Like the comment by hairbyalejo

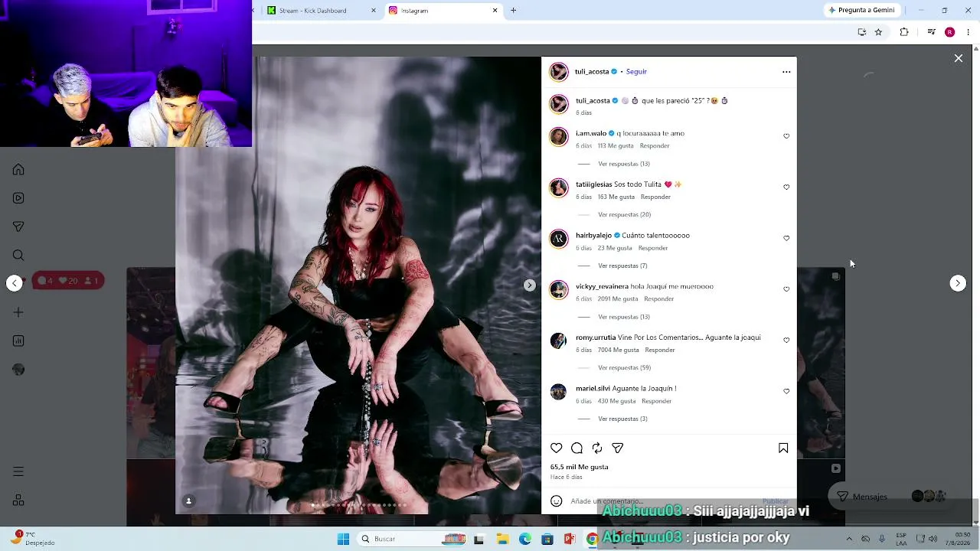pyautogui.click(x=786, y=238)
